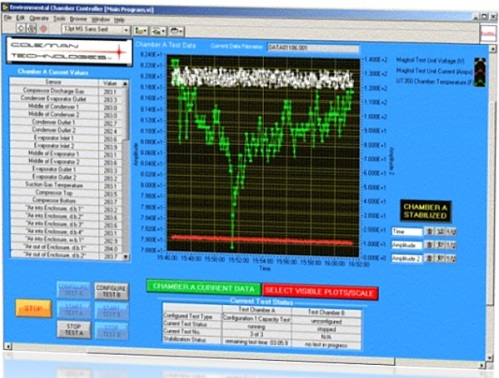Image resolution: width=499 pixels, height=378 pixels.
Task: Toggle the Amplitude 2 scale lock
Action: click(430, 258)
